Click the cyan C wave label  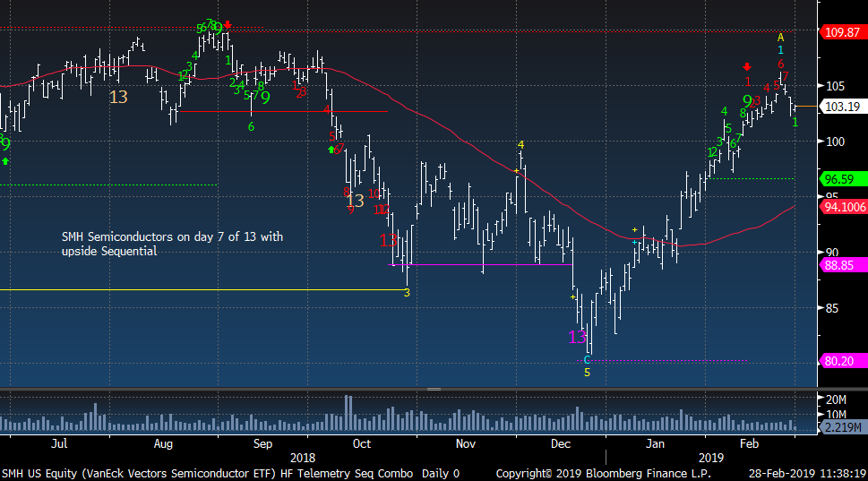pyautogui.click(x=587, y=360)
